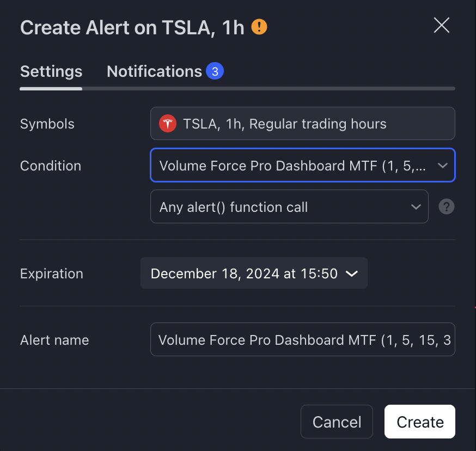Cancel the alert creation
This screenshot has height=451, width=476.
(x=337, y=422)
